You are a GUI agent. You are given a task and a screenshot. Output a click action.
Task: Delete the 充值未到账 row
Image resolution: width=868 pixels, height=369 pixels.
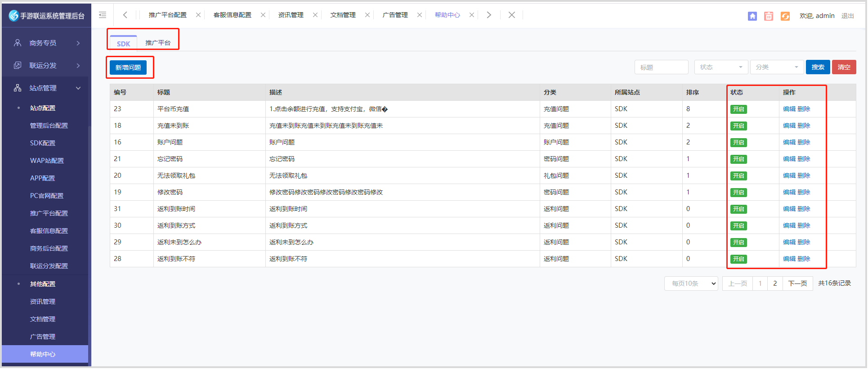tap(804, 126)
